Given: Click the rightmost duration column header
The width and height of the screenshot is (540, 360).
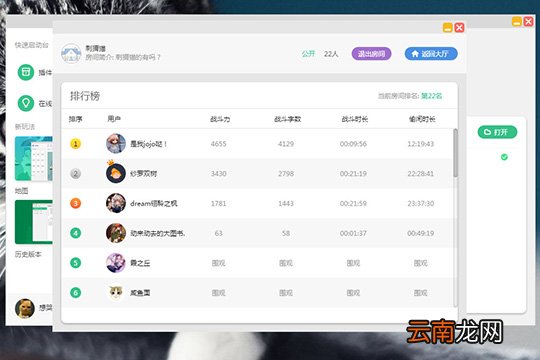Looking at the screenshot, I should (422, 119).
